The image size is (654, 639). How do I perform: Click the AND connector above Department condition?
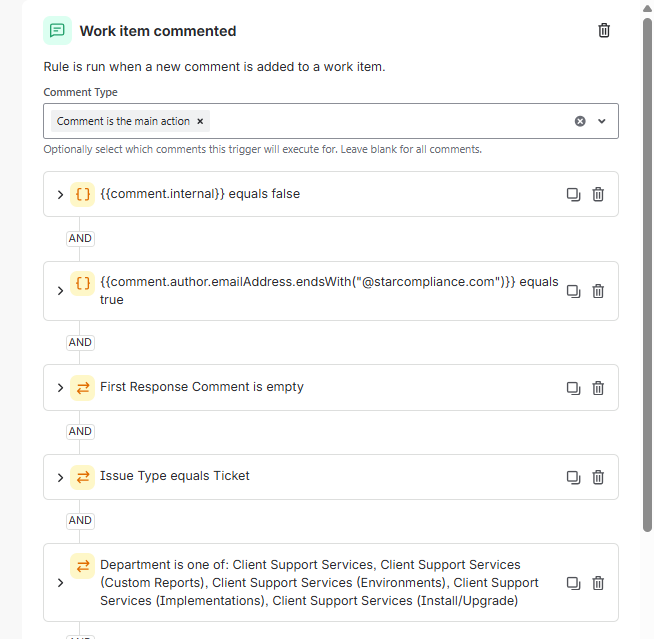coord(80,521)
